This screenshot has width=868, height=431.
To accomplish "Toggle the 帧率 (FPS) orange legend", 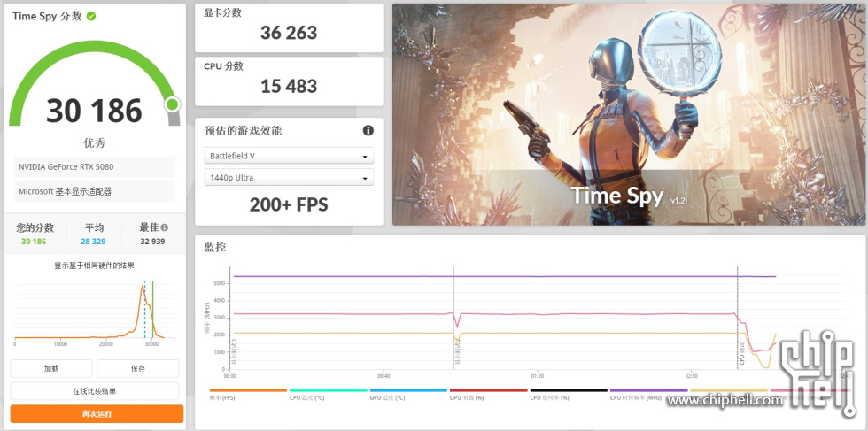I will click(248, 394).
